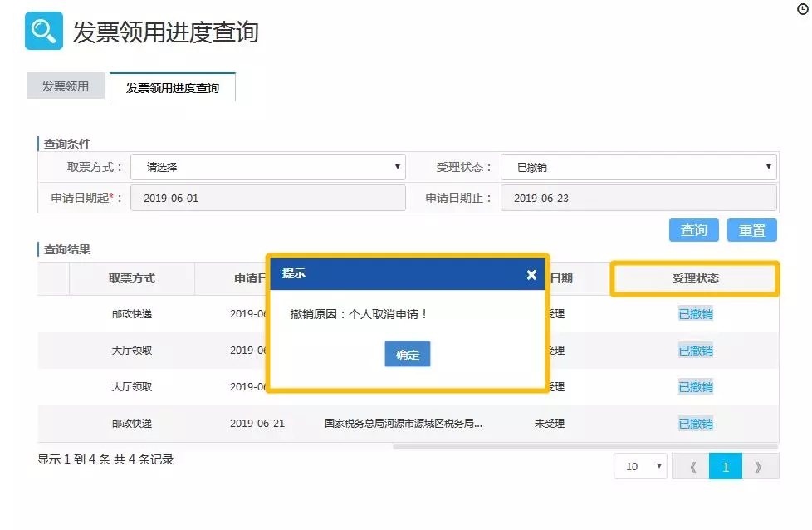Viewport: 812px width, 530px height.
Task: Click the 未受理 cell in the last row
Action: click(550, 424)
